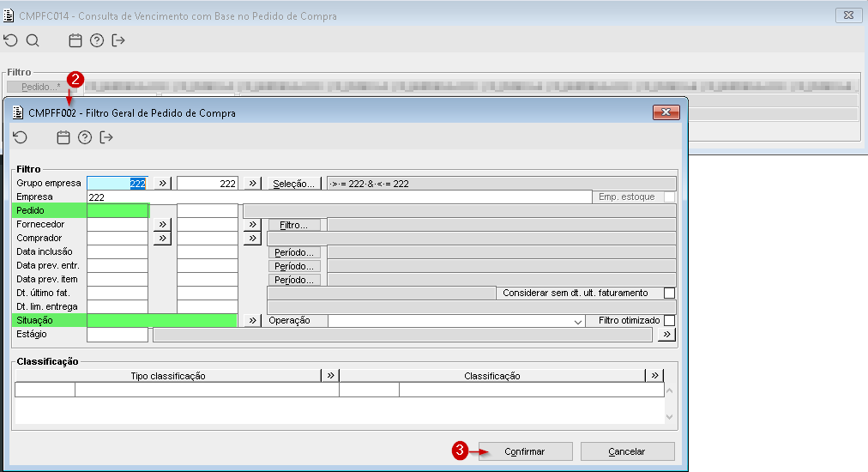868x472 pixels.
Task: Click second Data inclusão input field
Action: 208,252
